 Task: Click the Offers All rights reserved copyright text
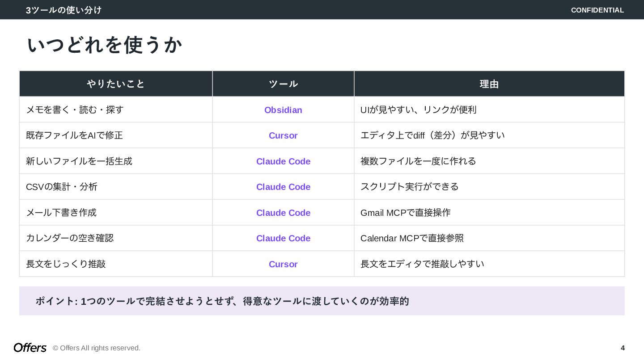(97, 348)
